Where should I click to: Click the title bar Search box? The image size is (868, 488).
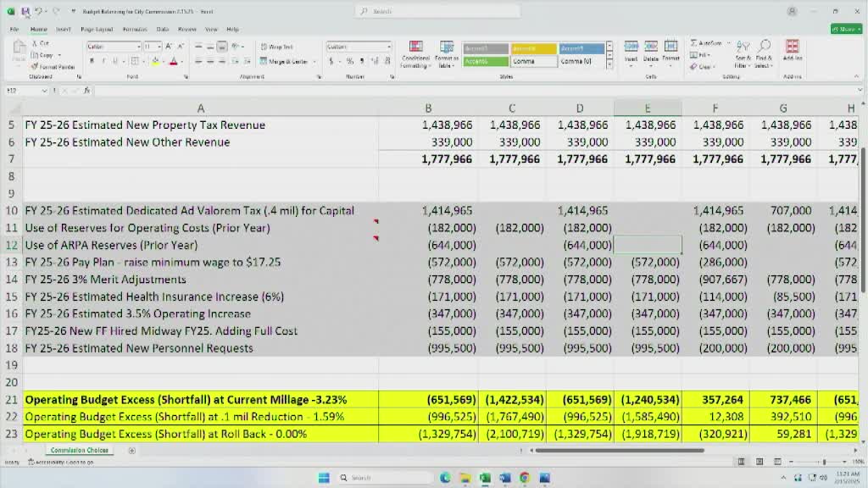click(x=437, y=11)
